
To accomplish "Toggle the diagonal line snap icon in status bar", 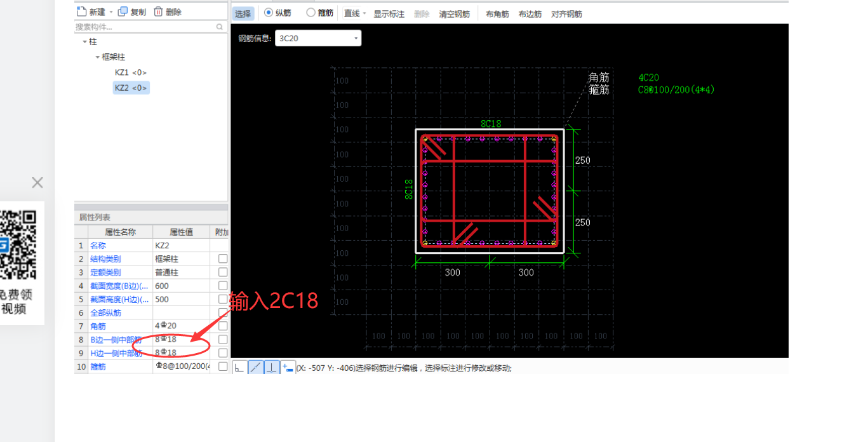I will (255, 368).
